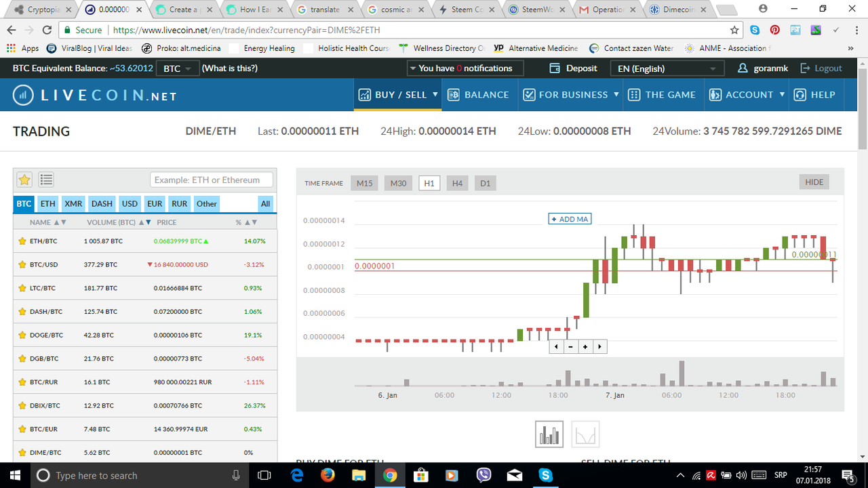
Task: Open the BTC balance currency dropdown
Action: click(178, 68)
